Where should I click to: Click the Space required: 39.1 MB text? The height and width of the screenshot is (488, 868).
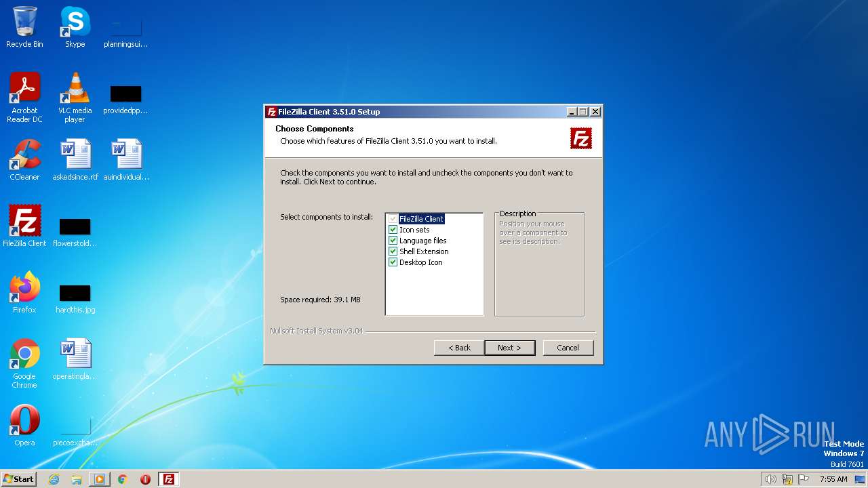coord(320,300)
